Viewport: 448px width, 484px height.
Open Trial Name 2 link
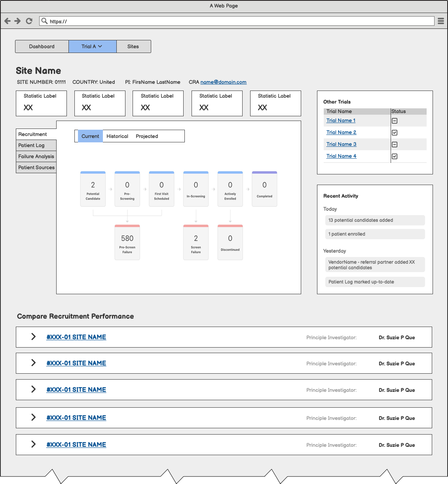coord(341,132)
